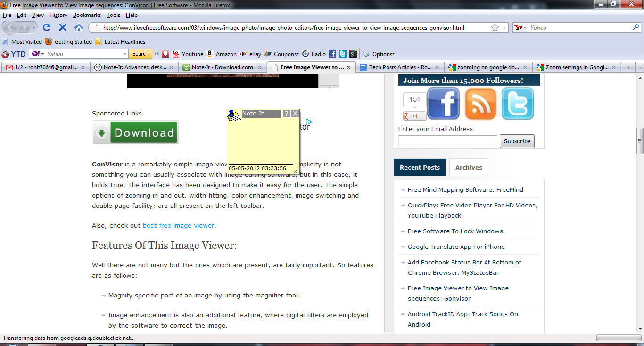Open the Edit menu
Image resolution: width=644 pixels, height=346 pixels.
pos(22,15)
